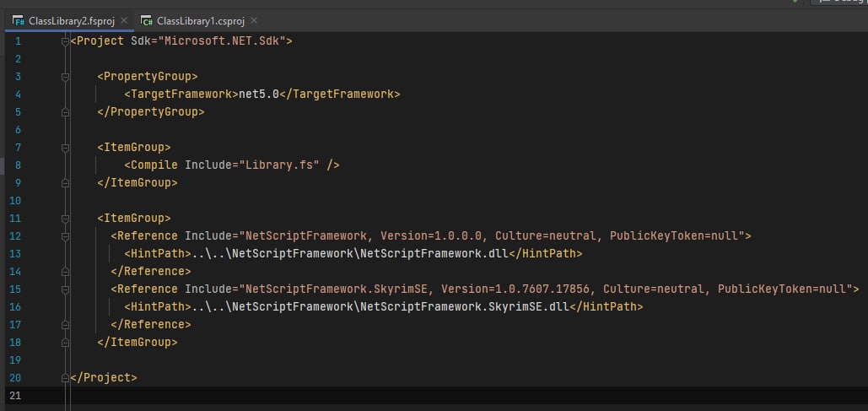868x411 pixels.
Task: Close the ClassLibrary1.csproj tab
Action: pos(254,21)
